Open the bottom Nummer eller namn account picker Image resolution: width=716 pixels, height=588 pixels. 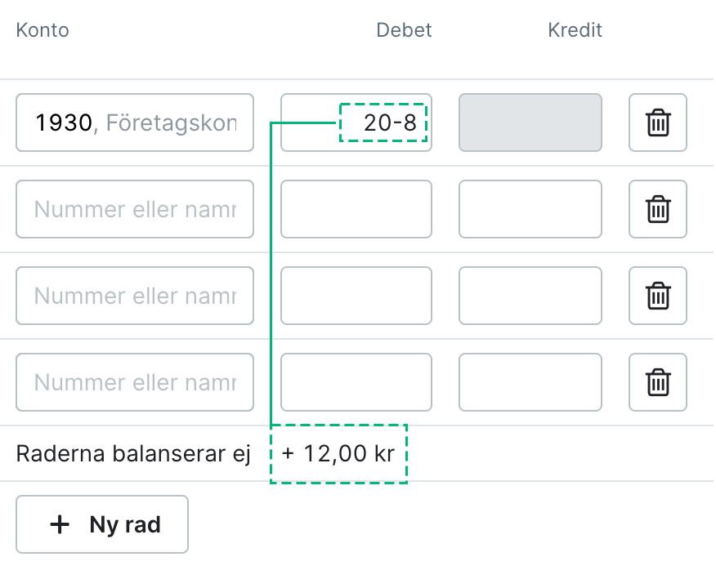point(135,382)
